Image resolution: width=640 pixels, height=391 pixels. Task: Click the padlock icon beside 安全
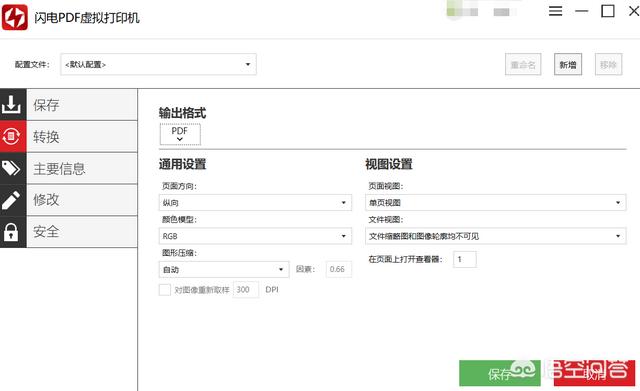click(11, 232)
